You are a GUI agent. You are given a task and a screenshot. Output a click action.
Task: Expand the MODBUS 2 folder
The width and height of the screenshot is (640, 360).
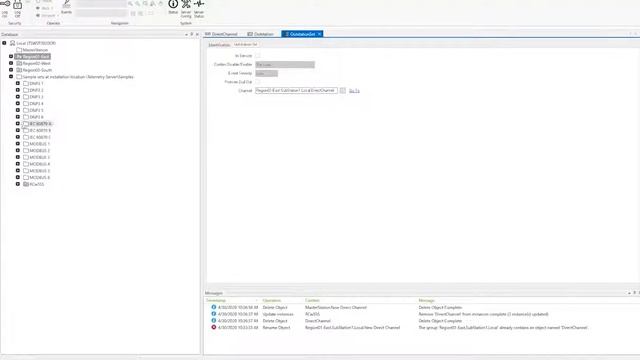[x=18, y=150]
